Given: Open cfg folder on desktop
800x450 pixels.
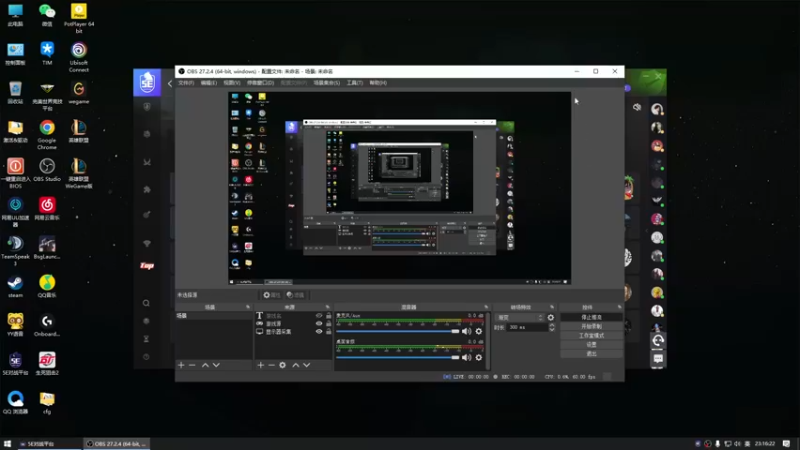Looking at the screenshot, I should tap(47, 403).
